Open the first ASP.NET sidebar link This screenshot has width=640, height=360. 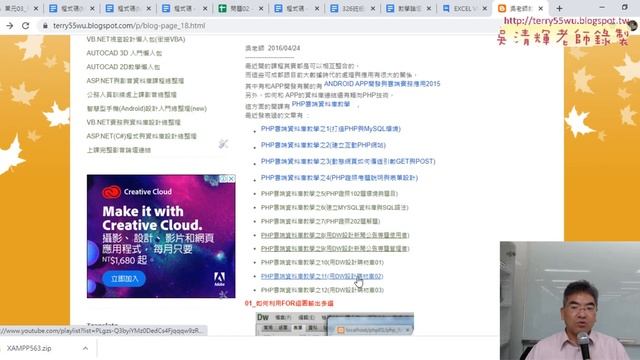135,81
